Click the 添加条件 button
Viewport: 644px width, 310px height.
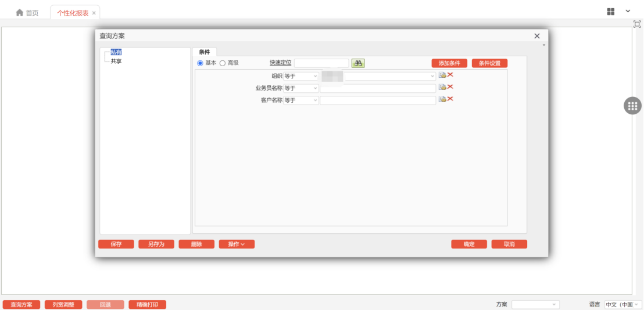point(449,63)
